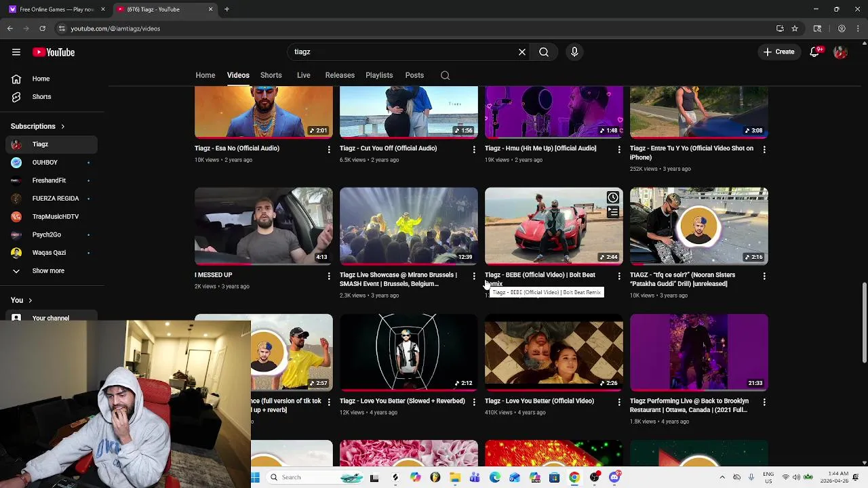Open Tiagz - Love You Better (Official Video) title

(539, 401)
